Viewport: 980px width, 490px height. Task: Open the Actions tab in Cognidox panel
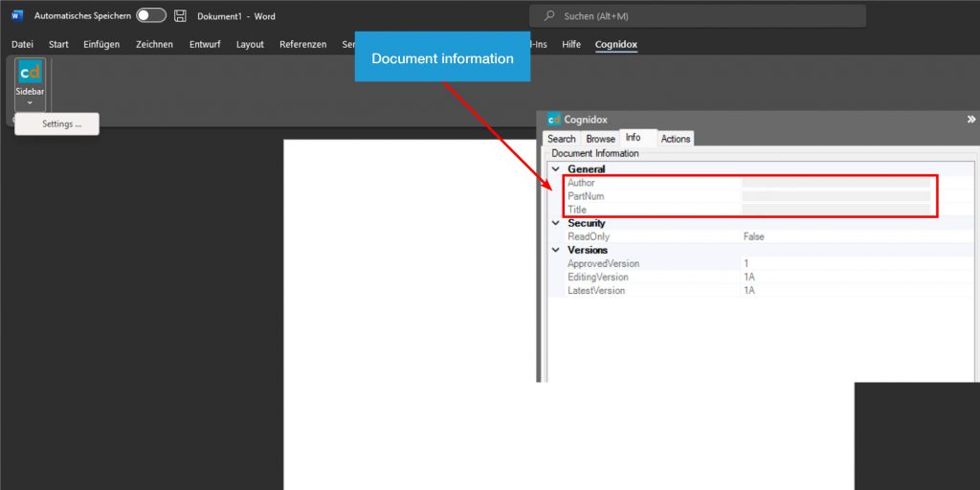675,139
